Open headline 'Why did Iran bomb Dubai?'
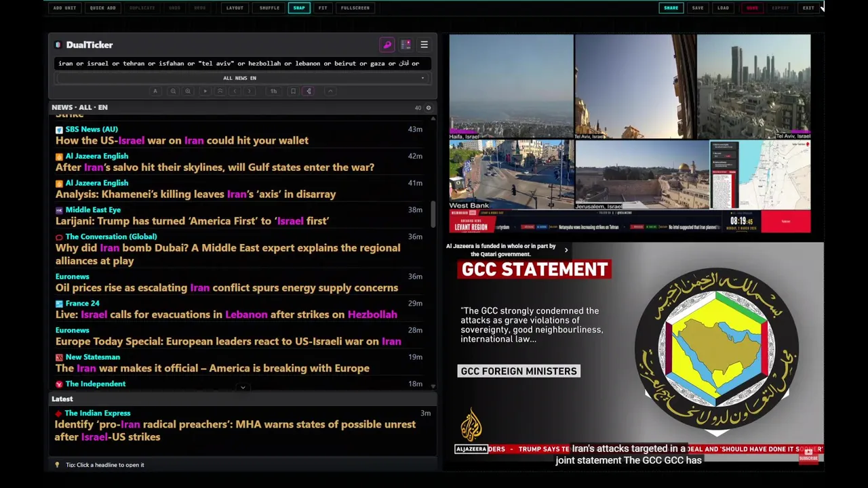Image resolution: width=868 pixels, height=488 pixels. click(x=228, y=254)
